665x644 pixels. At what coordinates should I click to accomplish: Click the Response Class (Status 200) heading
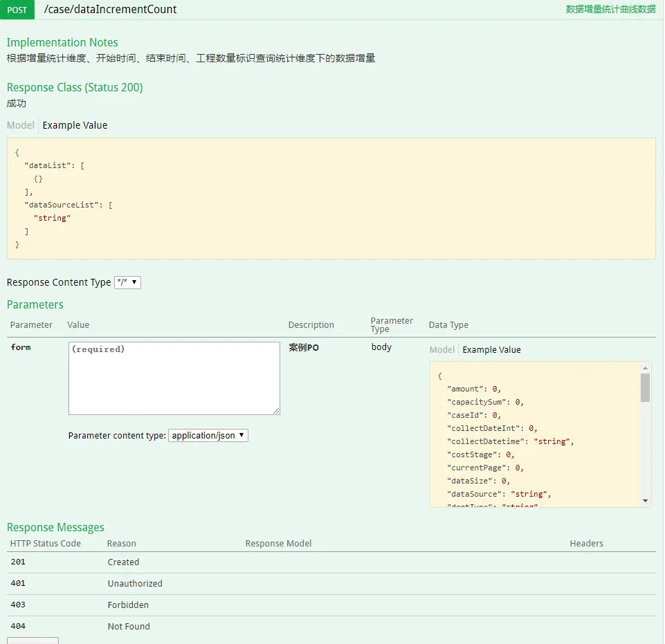point(75,87)
